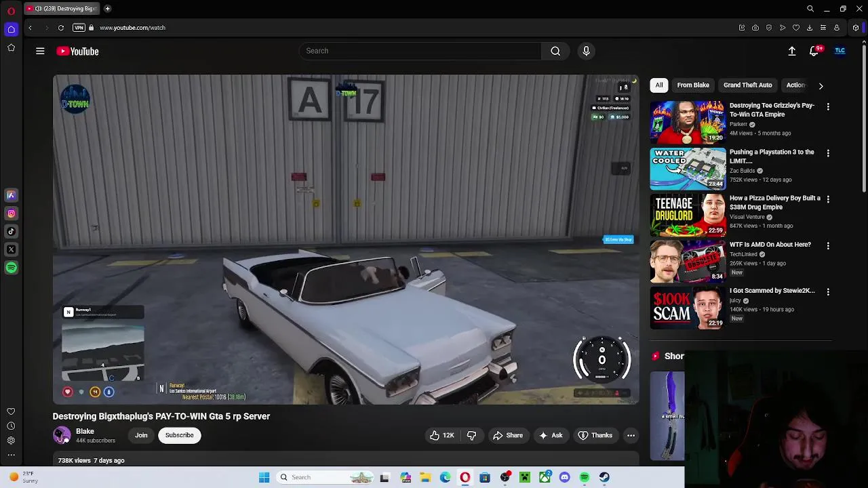Image resolution: width=868 pixels, height=488 pixels.
Task: Click the Windows taskbar search box
Action: pyautogui.click(x=325, y=477)
